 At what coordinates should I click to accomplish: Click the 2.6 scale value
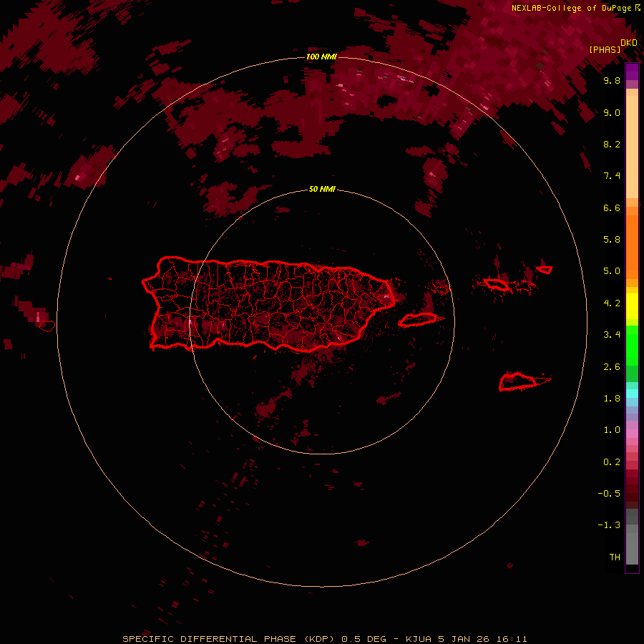pyautogui.click(x=612, y=367)
